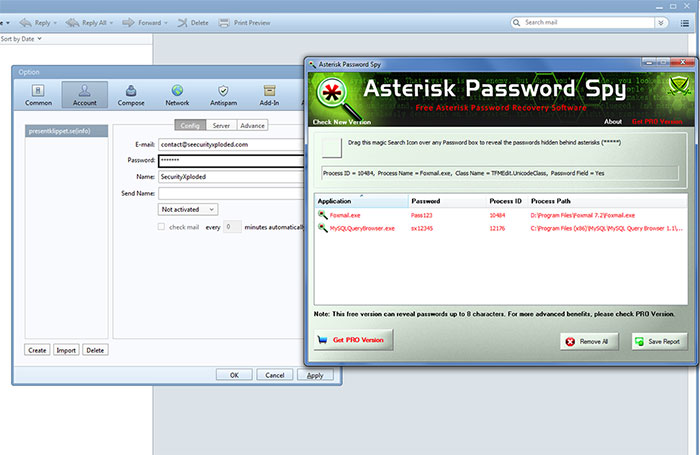Image resolution: width=700 pixels, height=455 pixels.
Task: Select the Account options icon
Action: pyautogui.click(x=84, y=95)
